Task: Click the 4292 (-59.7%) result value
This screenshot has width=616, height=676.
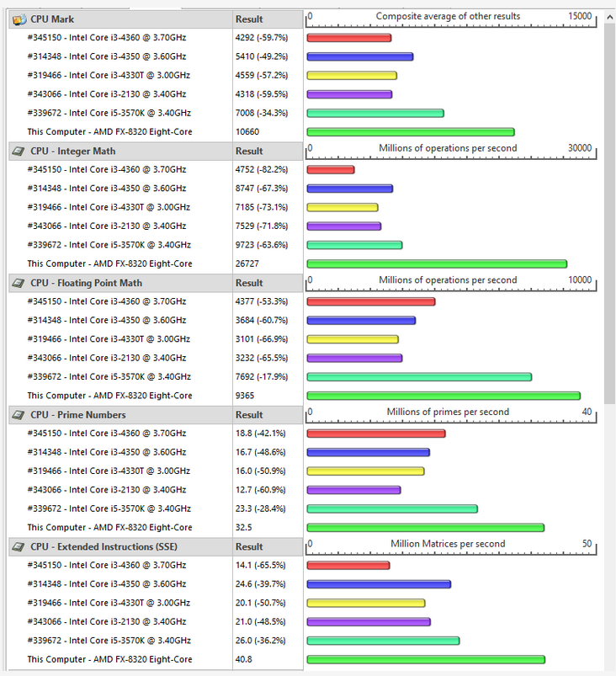Action: coord(262,38)
